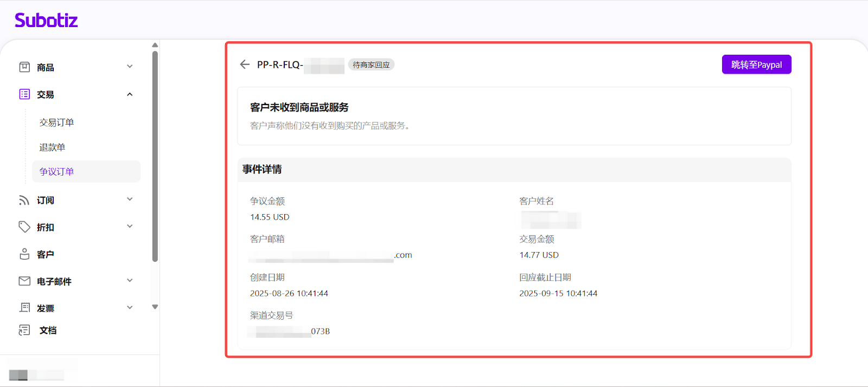Click the 折扣 discount tag icon
The width and height of the screenshot is (868, 387).
(24, 227)
